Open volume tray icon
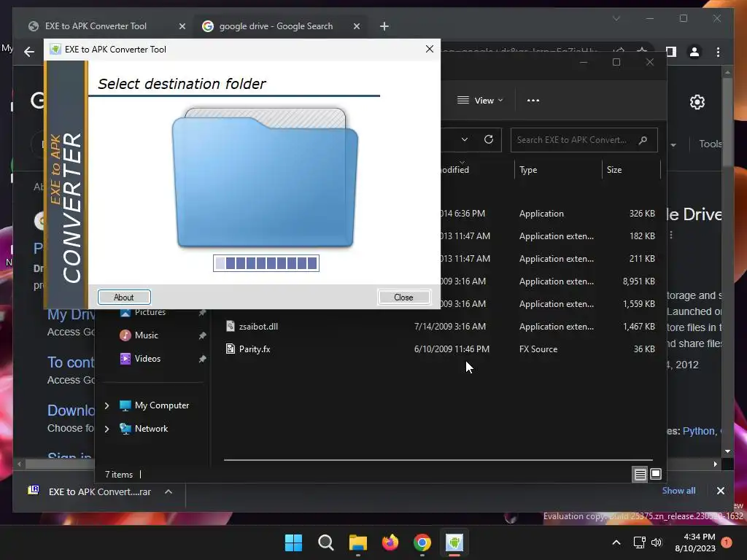The height and width of the screenshot is (560, 747). pos(657,542)
